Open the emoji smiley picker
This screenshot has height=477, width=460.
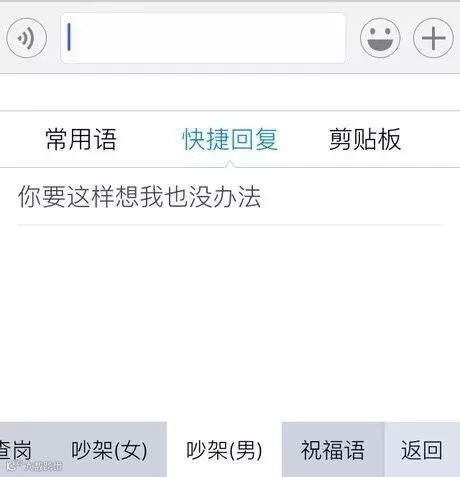[x=380, y=38]
